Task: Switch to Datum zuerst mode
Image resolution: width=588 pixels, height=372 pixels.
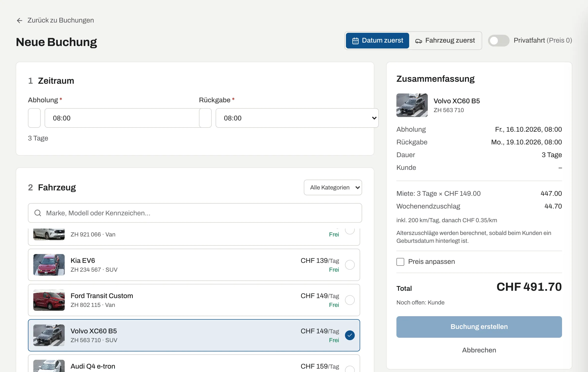Action: point(377,41)
